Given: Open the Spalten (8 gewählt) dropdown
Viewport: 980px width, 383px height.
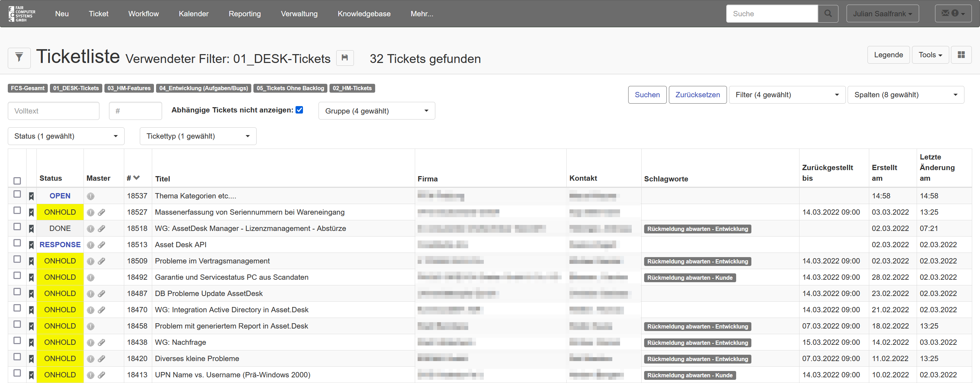Looking at the screenshot, I should tap(905, 95).
